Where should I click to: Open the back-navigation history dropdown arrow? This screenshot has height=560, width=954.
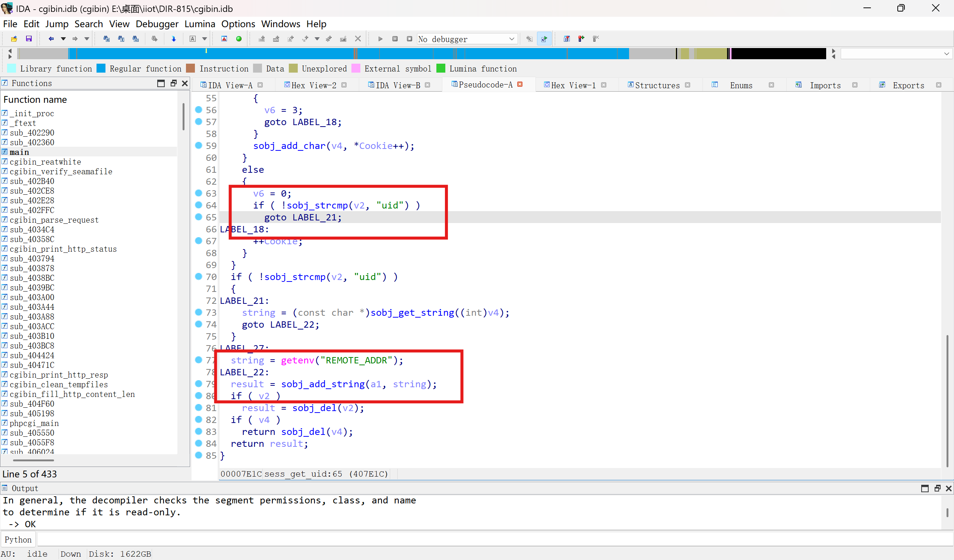[63, 39]
